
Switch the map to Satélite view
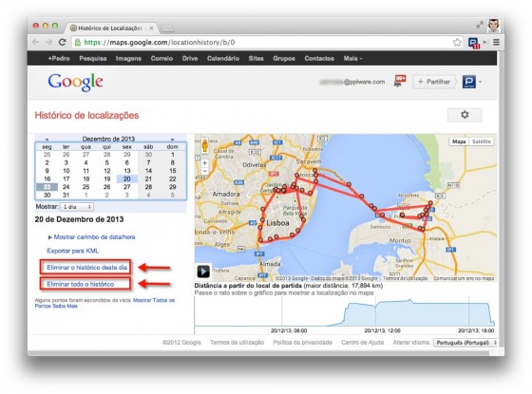(x=482, y=141)
